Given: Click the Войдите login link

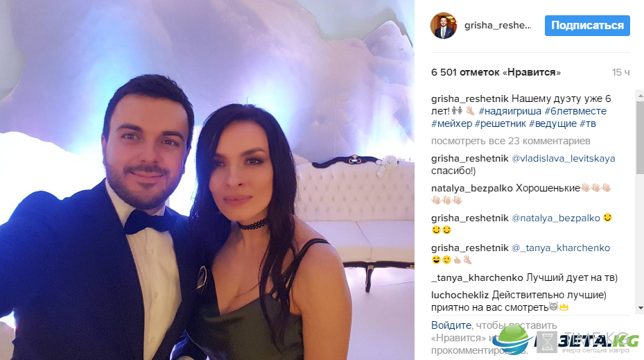Looking at the screenshot, I should tap(451, 325).
